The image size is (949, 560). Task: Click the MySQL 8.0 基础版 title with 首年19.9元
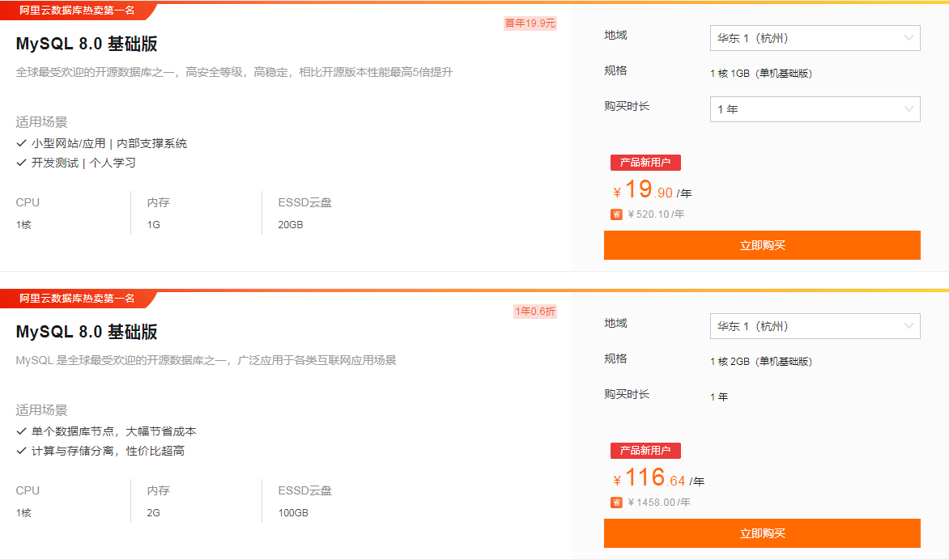[x=87, y=44]
